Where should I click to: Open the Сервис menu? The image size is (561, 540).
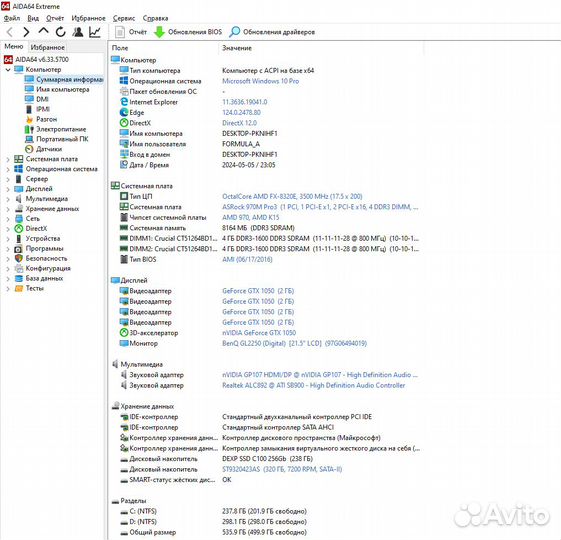click(124, 18)
